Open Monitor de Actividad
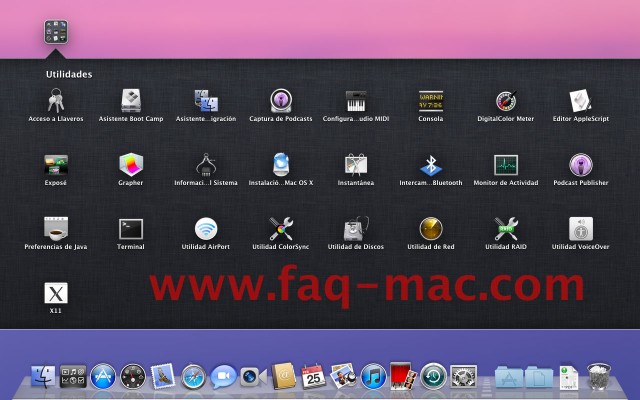The image size is (640, 400). coord(506,165)
